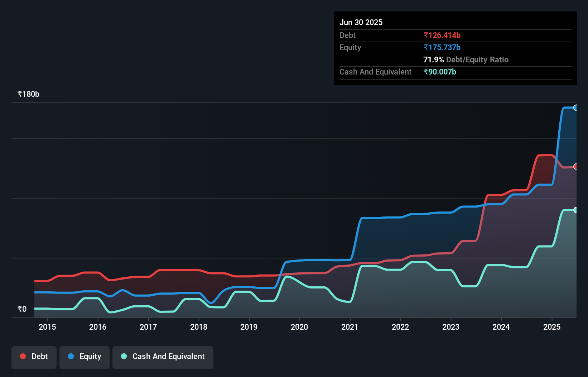Screen dimensions: 588x377
Task: Select the red Debt endpoint marker on the chart
Action: 576,166
